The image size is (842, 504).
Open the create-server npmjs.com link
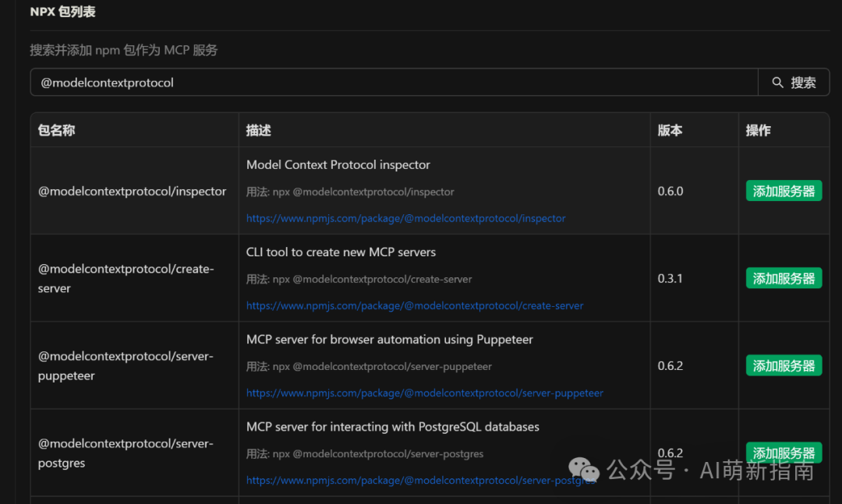(415, 306)
